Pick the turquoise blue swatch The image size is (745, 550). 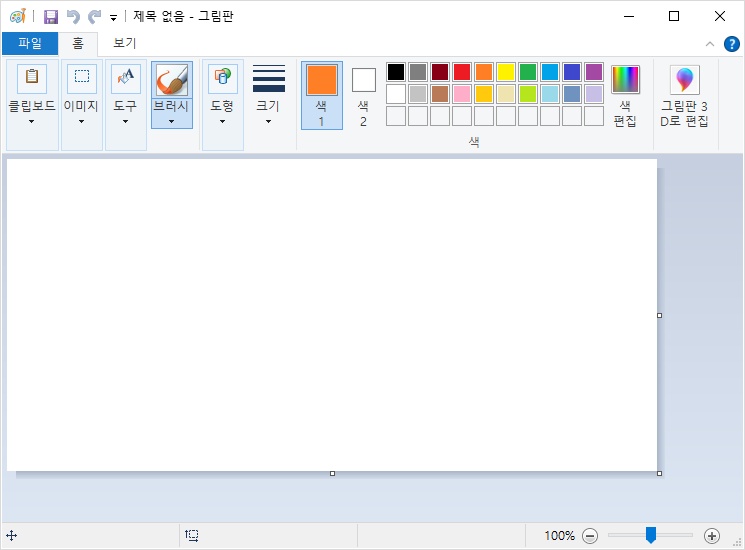tap(550, 72)
